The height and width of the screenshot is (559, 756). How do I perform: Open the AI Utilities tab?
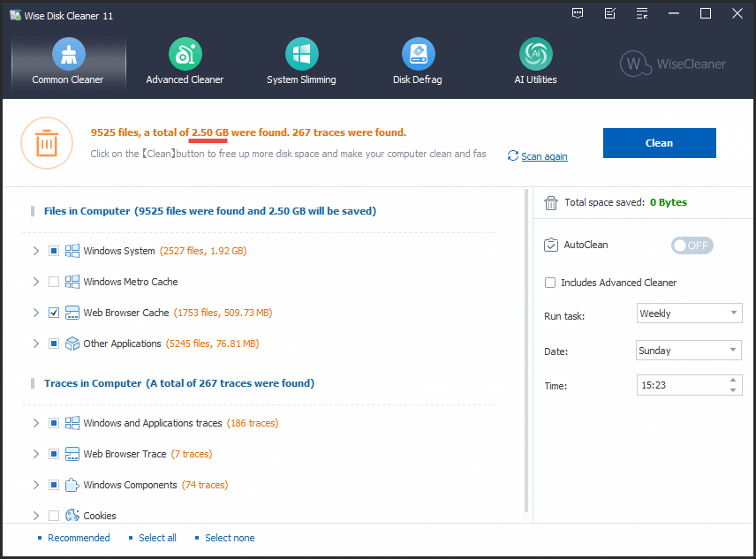click(x=536, y=63)
